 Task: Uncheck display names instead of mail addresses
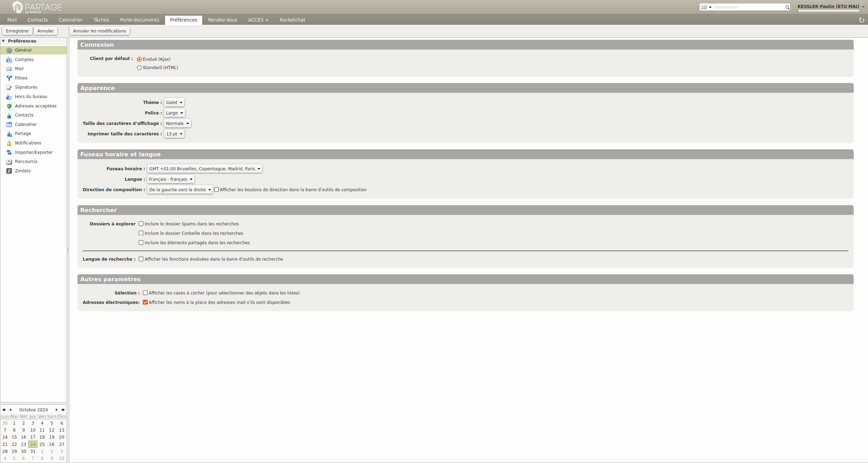[x=145, y=303]
